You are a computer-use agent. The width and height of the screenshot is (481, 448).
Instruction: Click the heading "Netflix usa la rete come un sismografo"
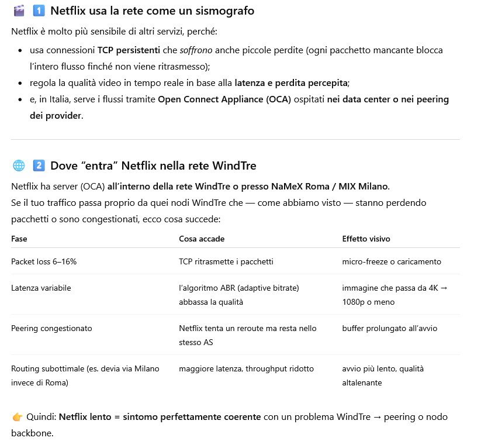coord(152,11)
